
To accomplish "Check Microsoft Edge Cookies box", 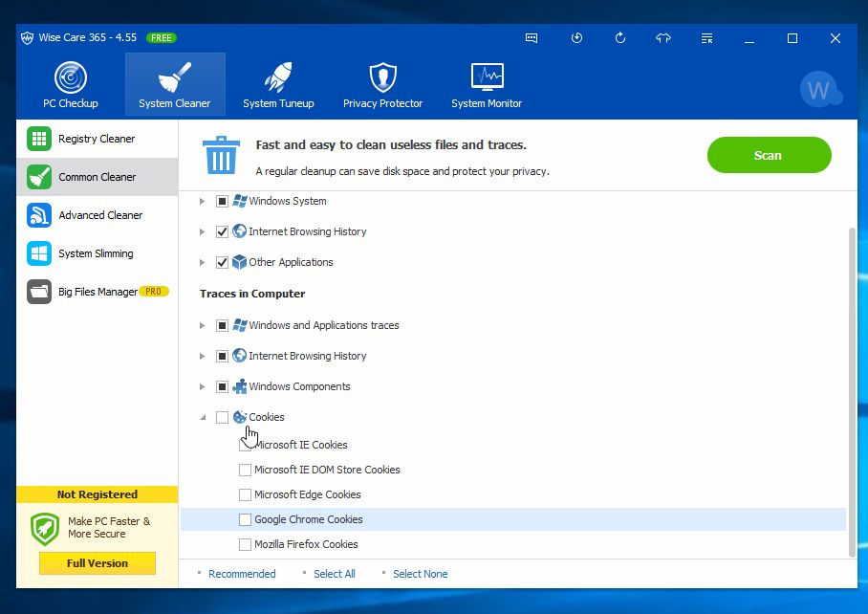I will (x=245, y=494).
